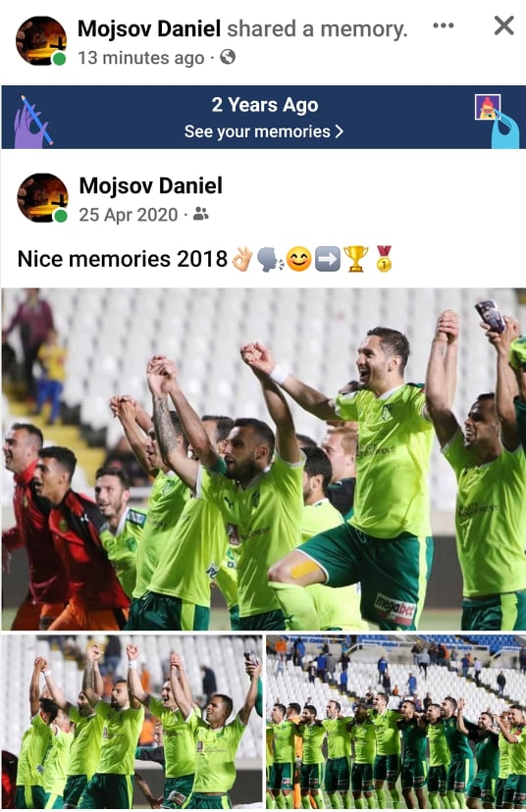Open the See your memories link
The width and height of the screenshot is (526, 812).
click(264, 131)
